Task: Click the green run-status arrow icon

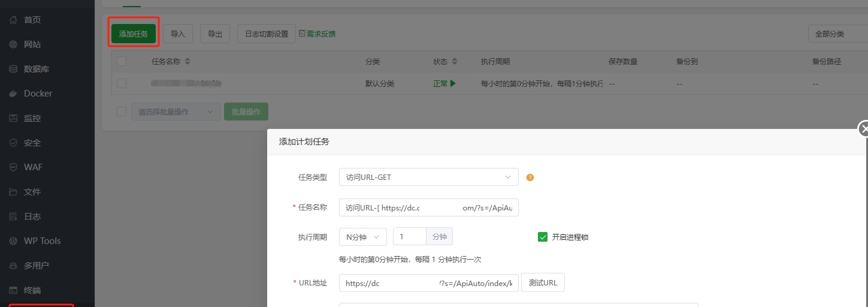Action: (453, 84)
